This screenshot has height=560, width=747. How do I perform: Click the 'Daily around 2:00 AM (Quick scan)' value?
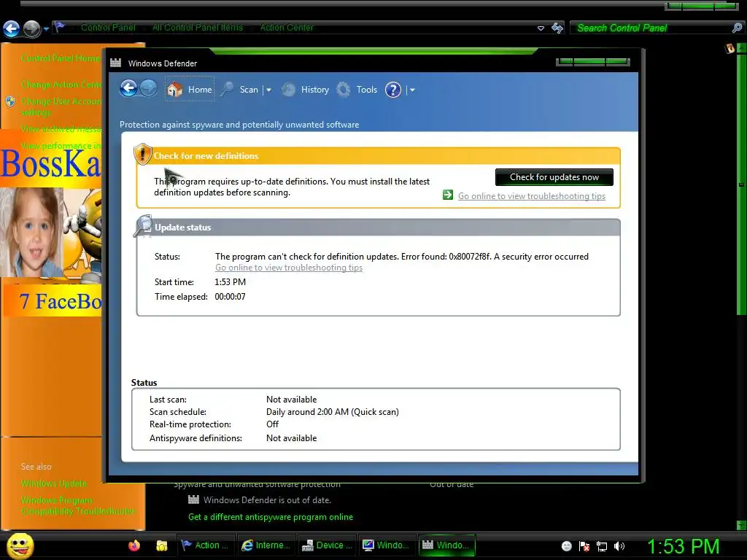tap(333, 412)
